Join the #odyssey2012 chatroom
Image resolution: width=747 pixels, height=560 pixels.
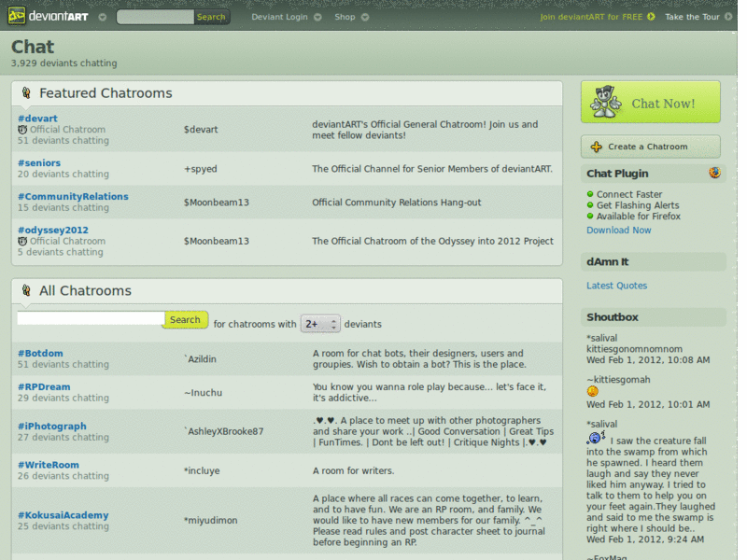click(x=53, y=231)
